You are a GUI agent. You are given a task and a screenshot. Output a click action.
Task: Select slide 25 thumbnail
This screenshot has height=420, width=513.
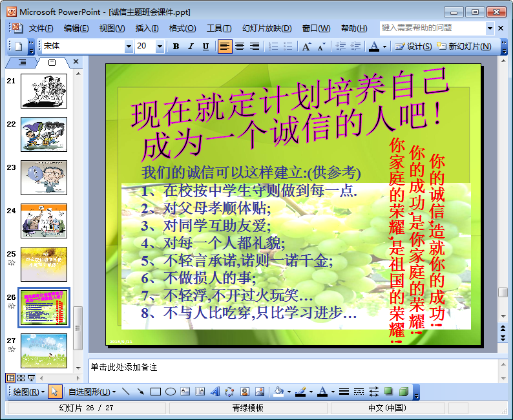[x=44, y=264]
